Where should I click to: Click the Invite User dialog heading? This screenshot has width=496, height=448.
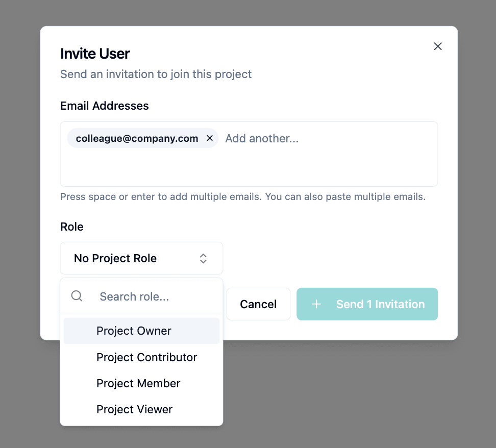point(95,54)
